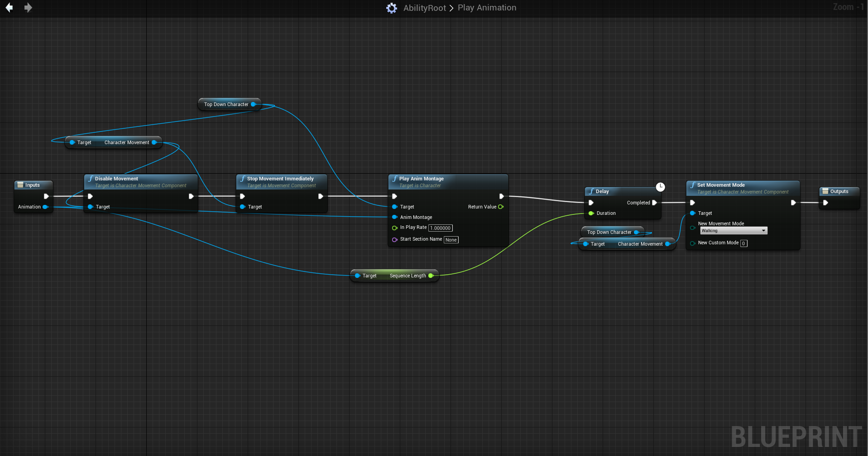The height and width of the screenshot is (456, 868).
Task: Click the Delay node clock icon
Action: tap(660, 187)
